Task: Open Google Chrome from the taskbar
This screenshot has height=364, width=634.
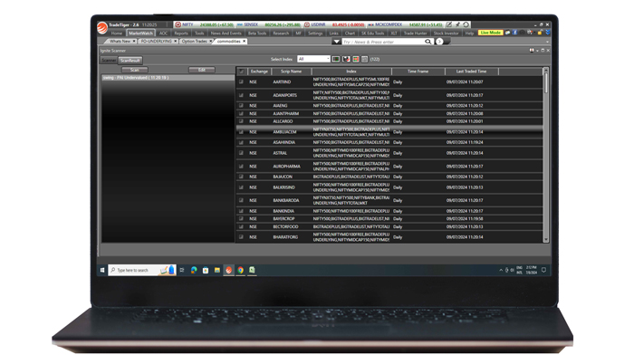Action: [x=241, y=270]
